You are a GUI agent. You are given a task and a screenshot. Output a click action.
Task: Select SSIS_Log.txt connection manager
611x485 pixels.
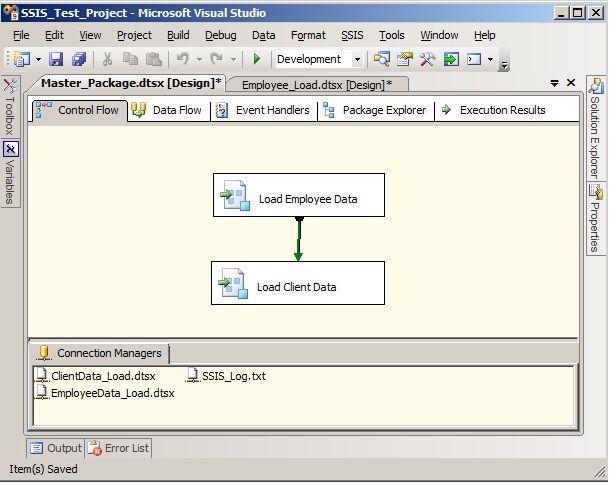[226, 376]
